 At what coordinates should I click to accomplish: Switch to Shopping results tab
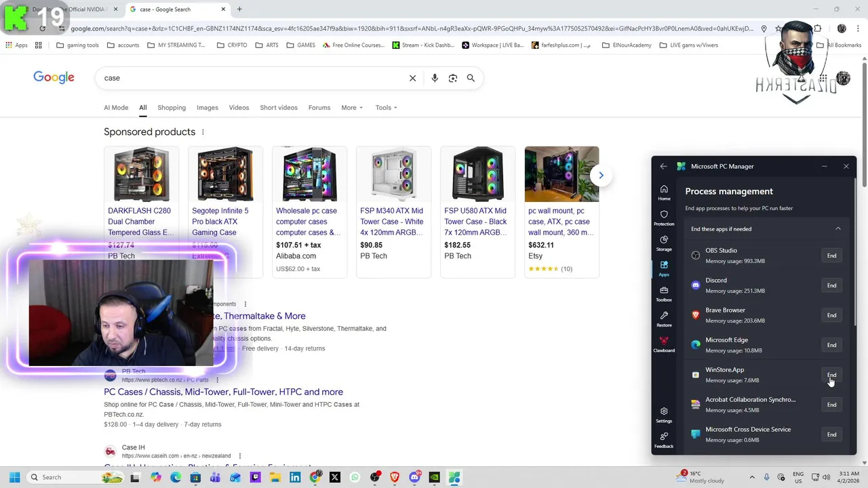tap(172, 108)
